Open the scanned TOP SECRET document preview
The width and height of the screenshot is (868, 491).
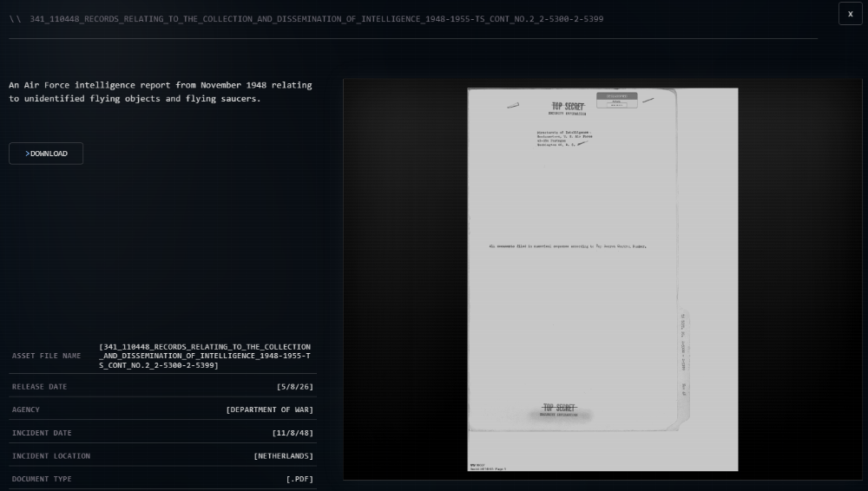[x=602, y=279]
